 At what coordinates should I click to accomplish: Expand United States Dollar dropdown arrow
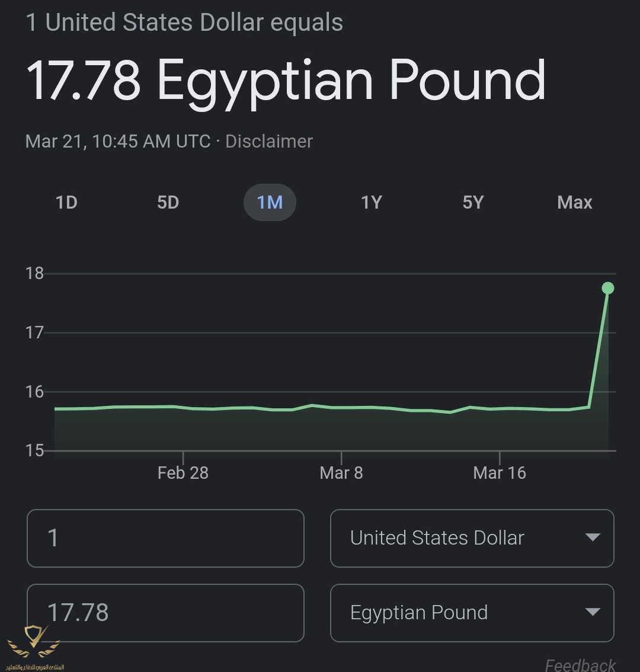pos(593,537)
